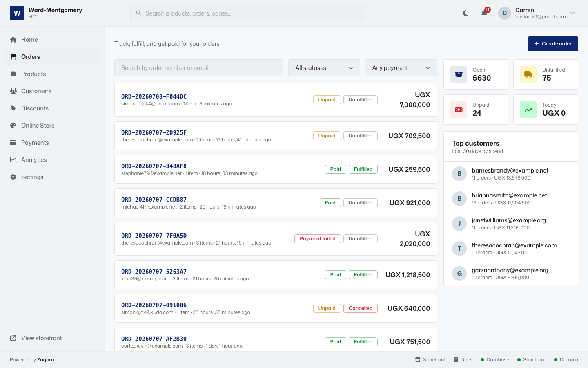Click the Settings gear icon
Screen dimensions: 588x368
click(13, 177)
